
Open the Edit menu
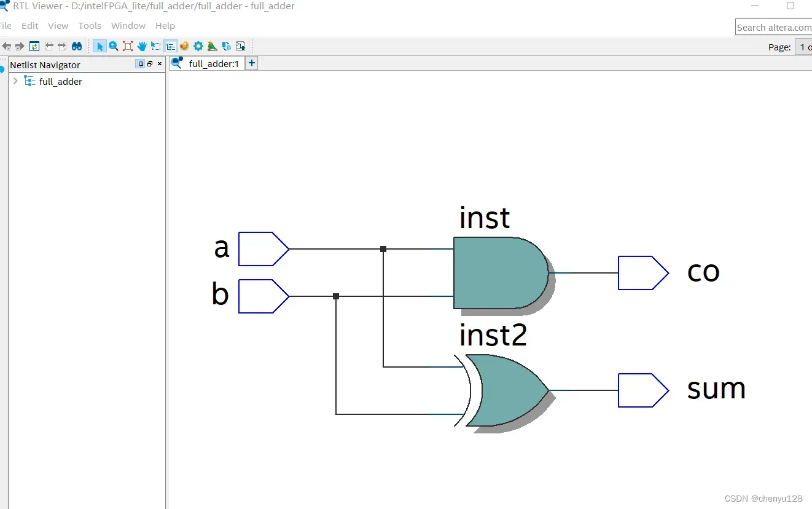pos(29,26)
